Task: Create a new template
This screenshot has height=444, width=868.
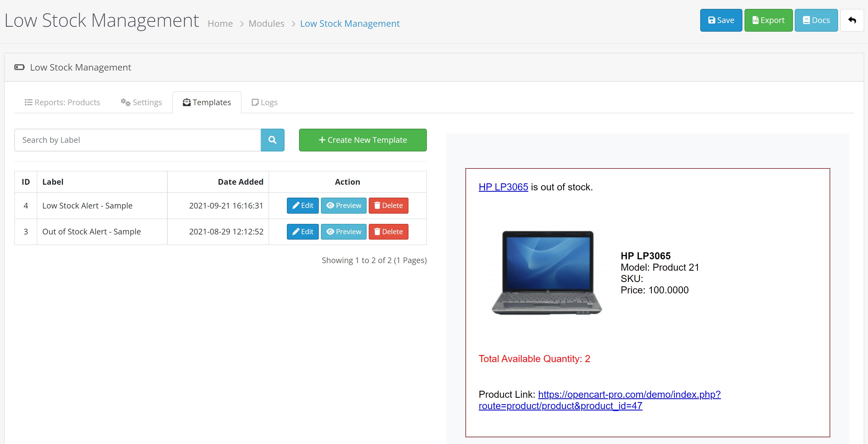Action: tap(363, 140)
